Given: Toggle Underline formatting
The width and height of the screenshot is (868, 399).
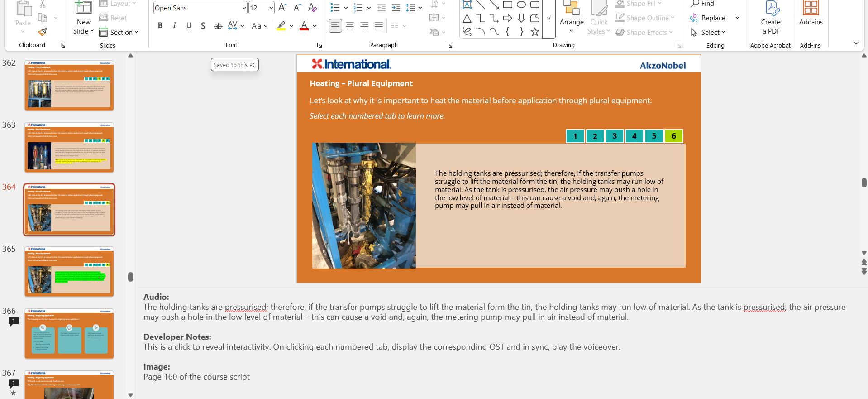Looking at the screenshot, I should pyautogui.click(x=189, y=26).
